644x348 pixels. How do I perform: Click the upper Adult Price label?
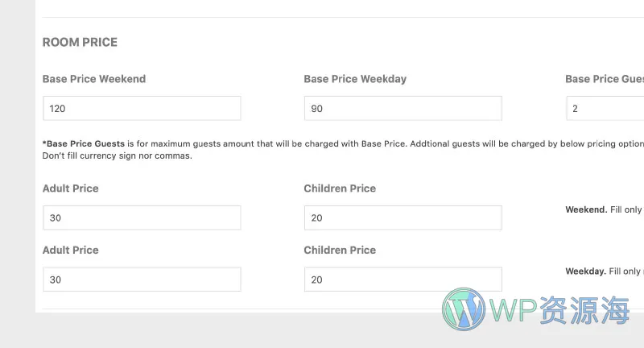click(71, 188)
